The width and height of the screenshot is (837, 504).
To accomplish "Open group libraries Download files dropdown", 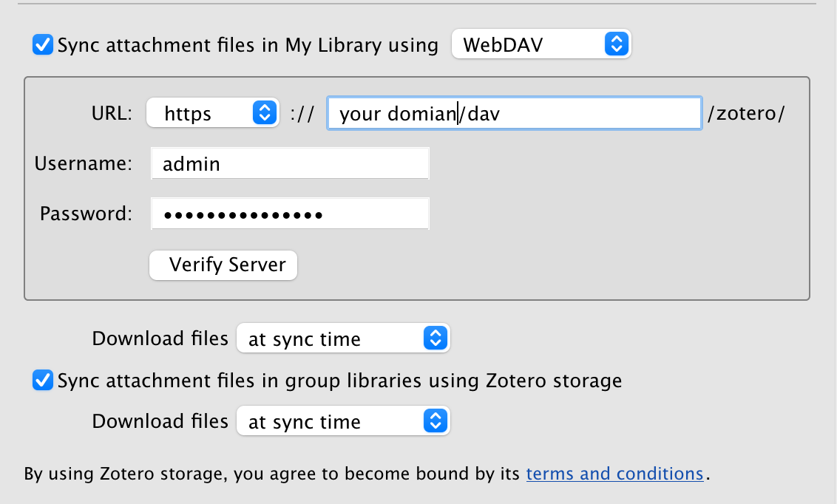I will 343,420.
